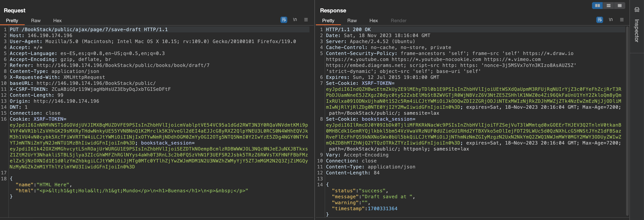Screen dimensions: 644x220
Task: Open the Response panel options menu
Action: (x=622, y=20)
